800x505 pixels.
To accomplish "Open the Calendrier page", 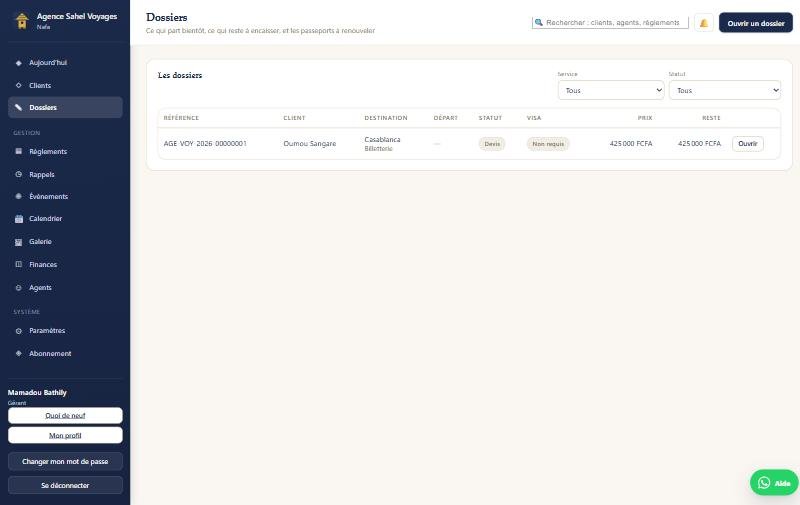I will coord(65,218).
